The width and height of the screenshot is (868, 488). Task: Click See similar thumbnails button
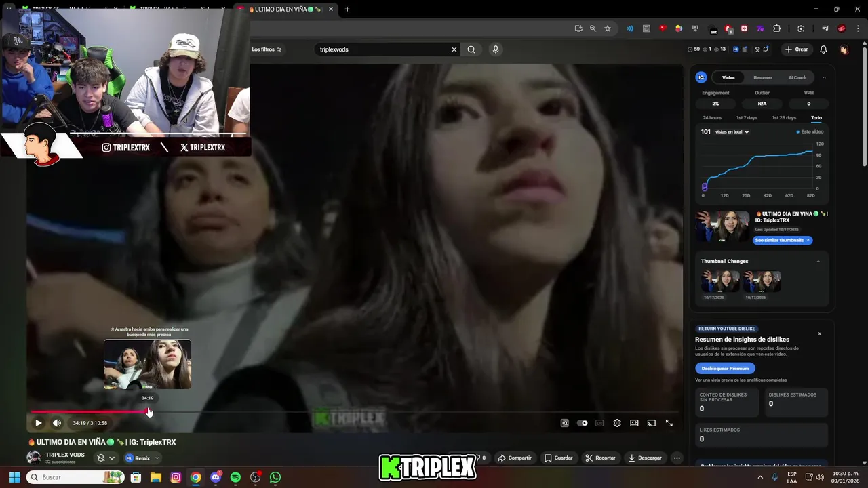click(782, 240)
